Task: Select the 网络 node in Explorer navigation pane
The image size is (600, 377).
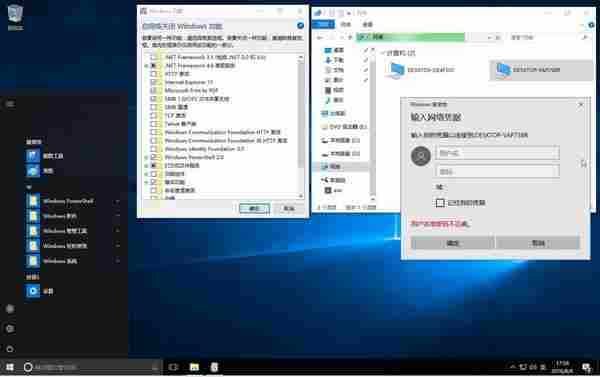Action: 332,166
